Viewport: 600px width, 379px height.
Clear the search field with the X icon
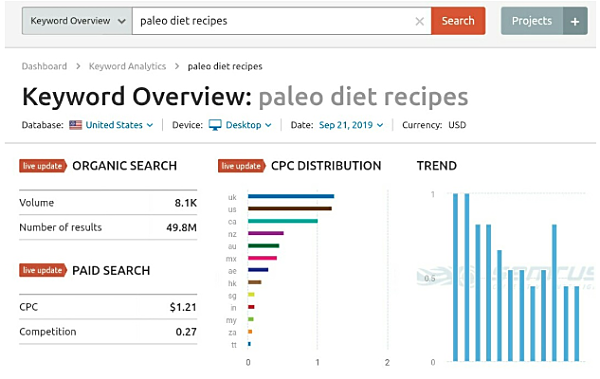[x=419, y=21]
